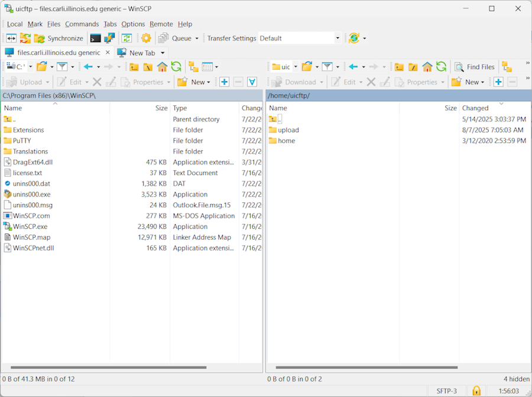Navigate to remote home directory using house icon
Image resolution: width=532 pixels, height=397 pixels.
pyautogui.click(x=427, y=66)
